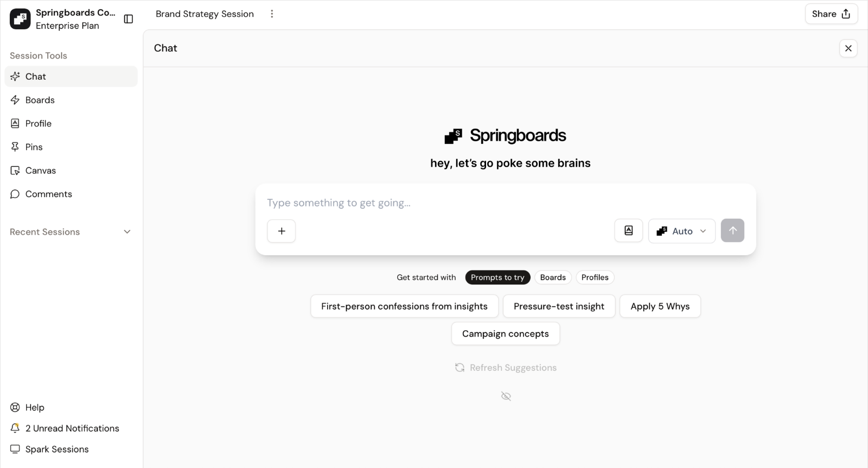Click the Springboards Co... workspace name
The image size is (868, 468).
(75, 12)
